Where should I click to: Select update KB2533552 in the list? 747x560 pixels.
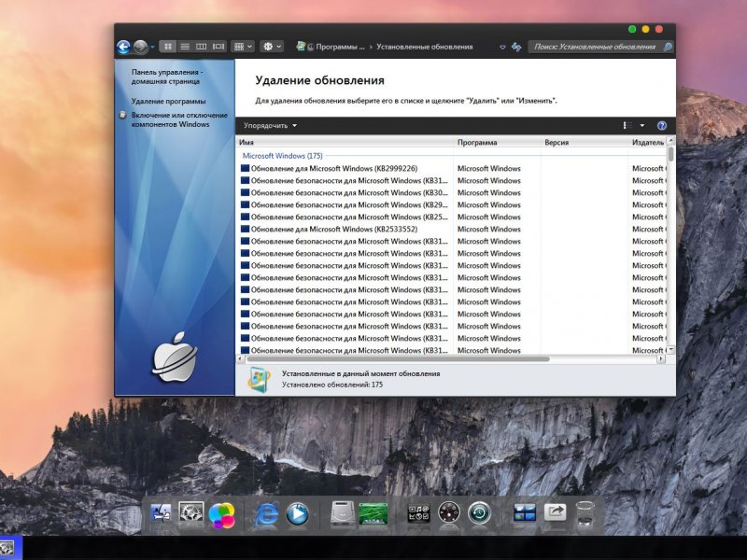(x=334, y=229)
